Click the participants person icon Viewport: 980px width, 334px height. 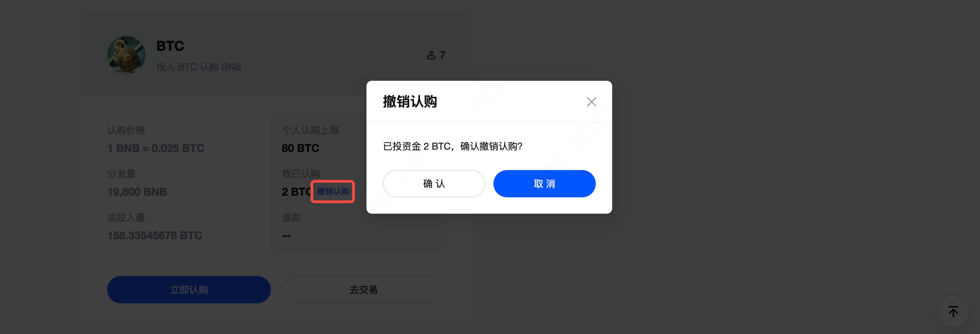[431, 55]
